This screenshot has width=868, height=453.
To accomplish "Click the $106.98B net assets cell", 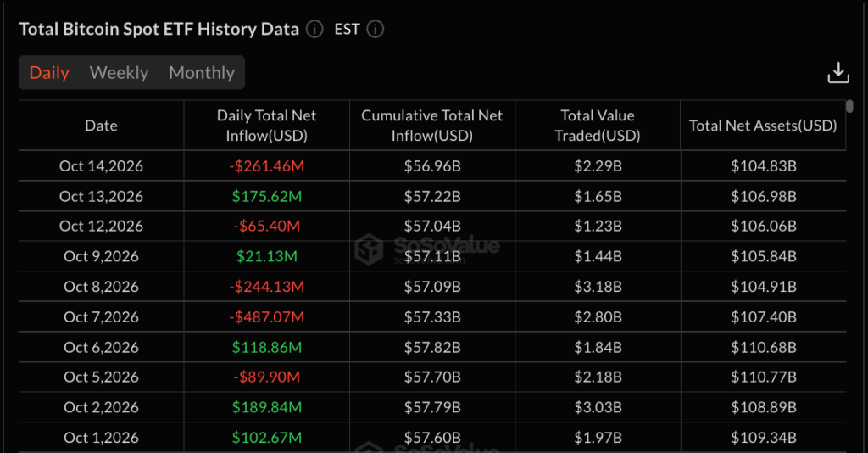I will pos(764,197).
